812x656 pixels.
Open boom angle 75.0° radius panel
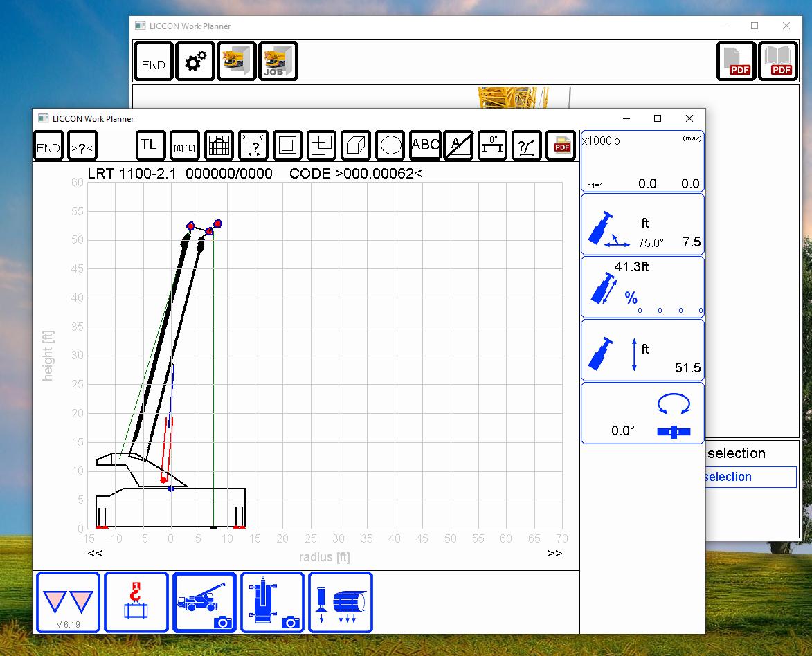[x=642, y=225]
